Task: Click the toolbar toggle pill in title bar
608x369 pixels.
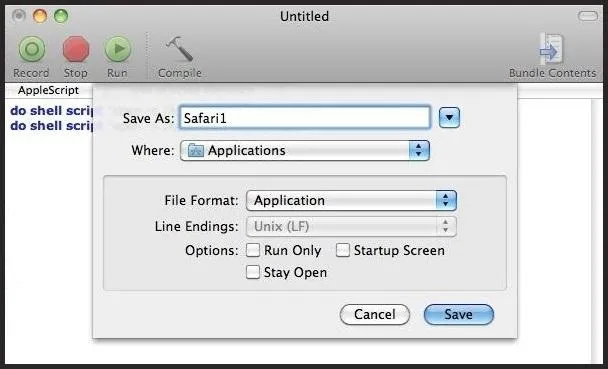Action: [588, 16]
